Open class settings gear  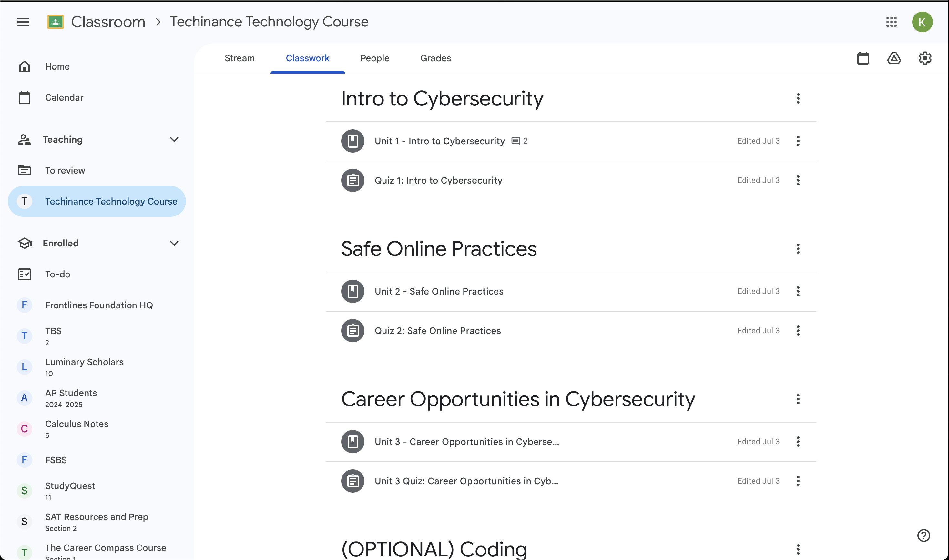925,58
